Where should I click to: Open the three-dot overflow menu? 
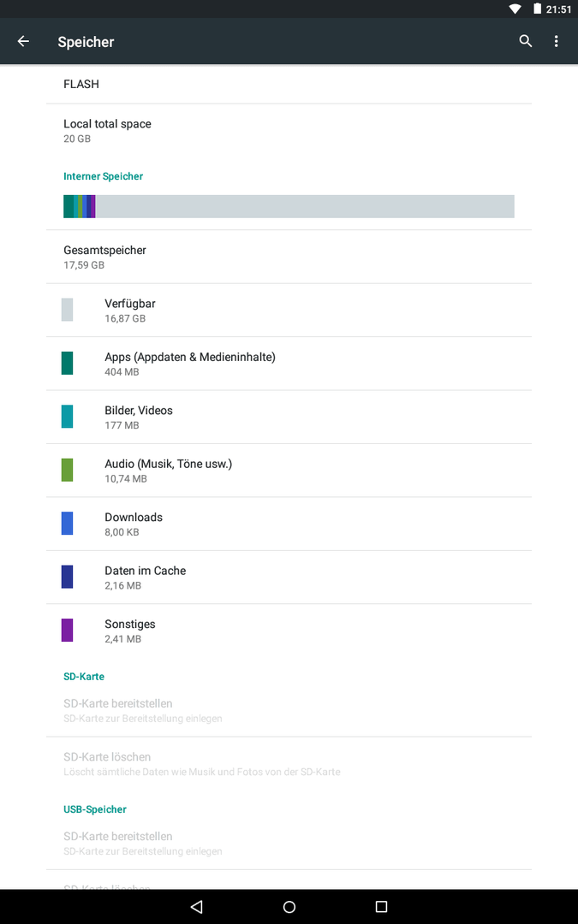(557, 41)
